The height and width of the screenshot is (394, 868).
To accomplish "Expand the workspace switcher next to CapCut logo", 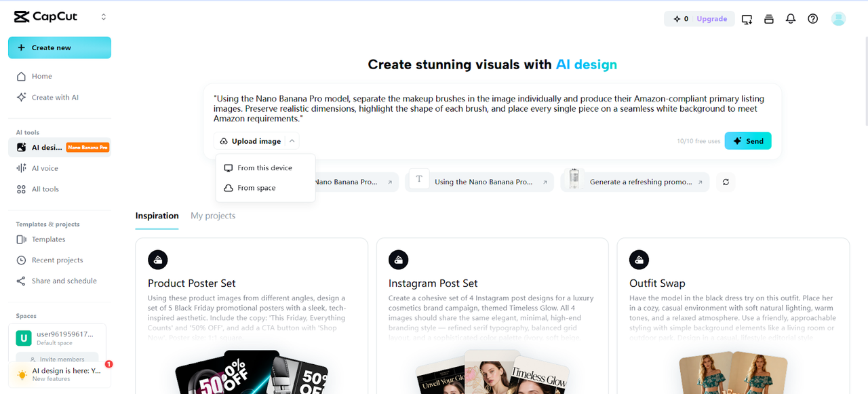I will tap(104, 17).
